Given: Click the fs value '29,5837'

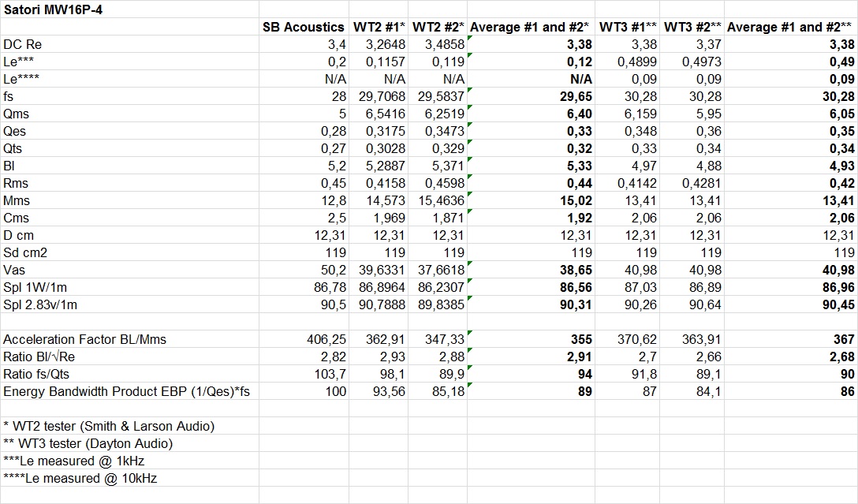Looking at the screenshot, I should (x=442, y=97).
